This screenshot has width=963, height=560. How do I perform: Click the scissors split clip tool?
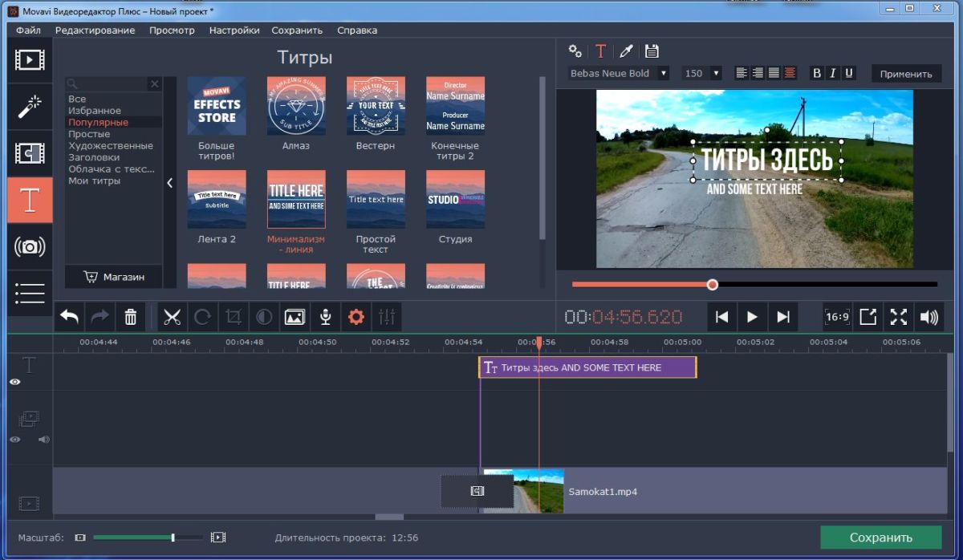[x=172, y=317]
